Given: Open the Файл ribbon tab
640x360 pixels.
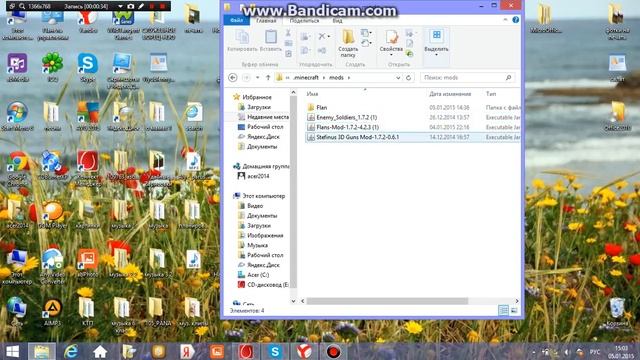Looking at the screenshot, I should 237,20.
